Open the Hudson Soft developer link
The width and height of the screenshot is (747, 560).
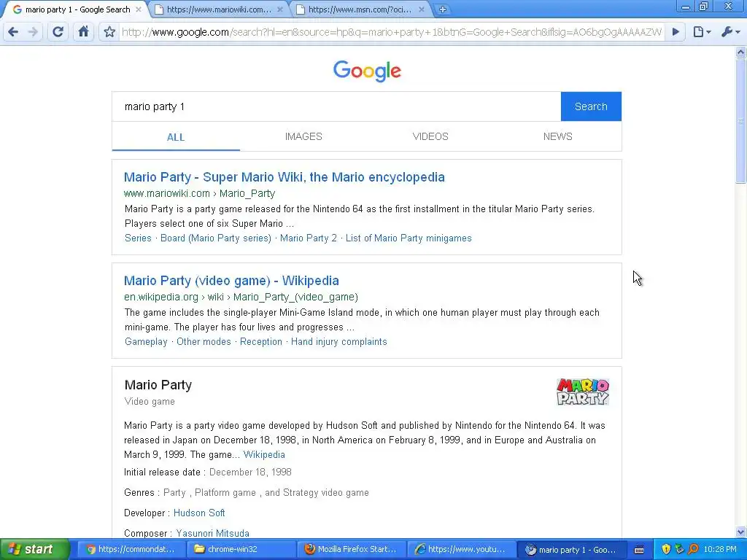[x=199, y=513]
